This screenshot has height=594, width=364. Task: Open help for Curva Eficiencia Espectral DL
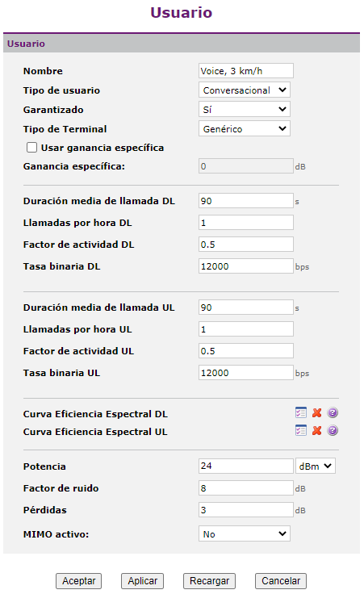click(333, 412)
